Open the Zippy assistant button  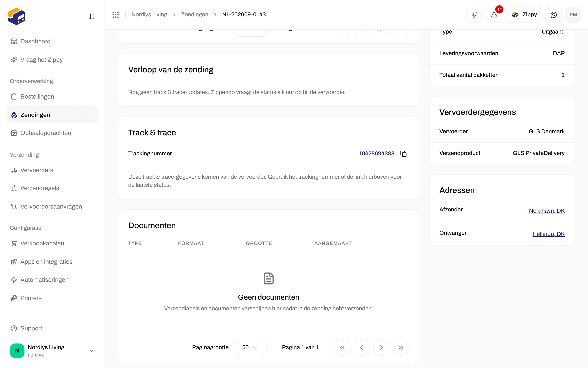point(524,15)
